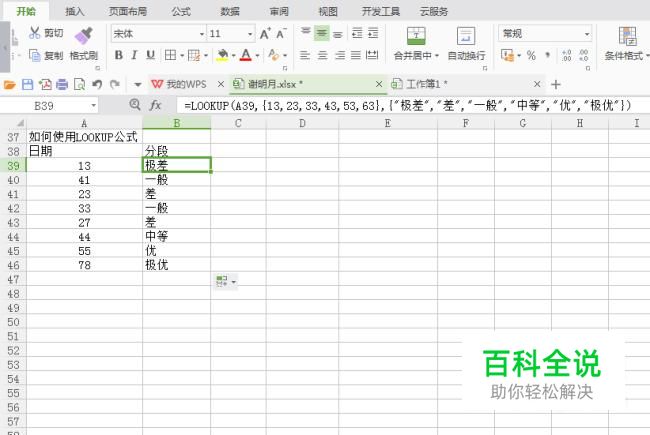650x435 pixels.
Task: Open the Formulas ribbon tab
Action: 181,11
